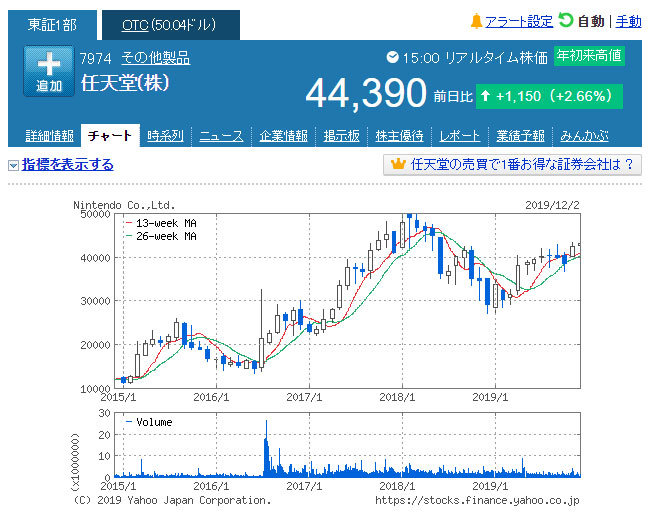The height and width of the screenshot is (516, 651).
Task: Click the アラート設定 alert settings link
Action: 519,21
